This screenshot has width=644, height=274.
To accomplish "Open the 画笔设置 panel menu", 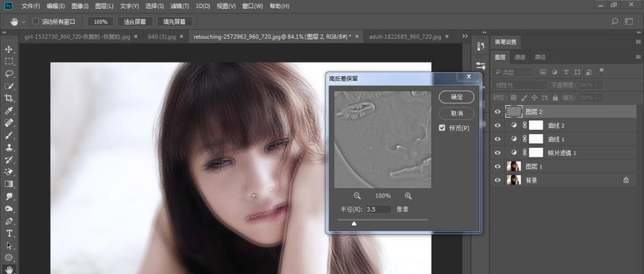I will tap(638, 42).
